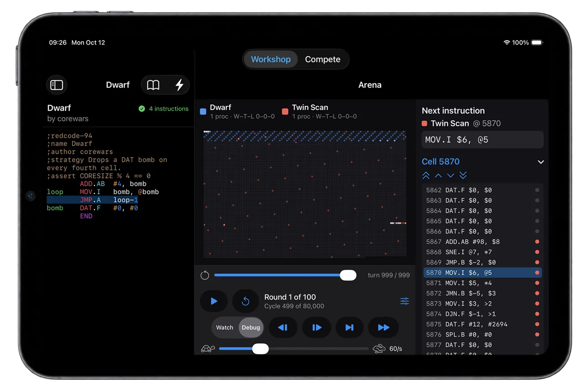Start playback with the play button
Viewport: 588px width, 392px height.
[214, 301]
